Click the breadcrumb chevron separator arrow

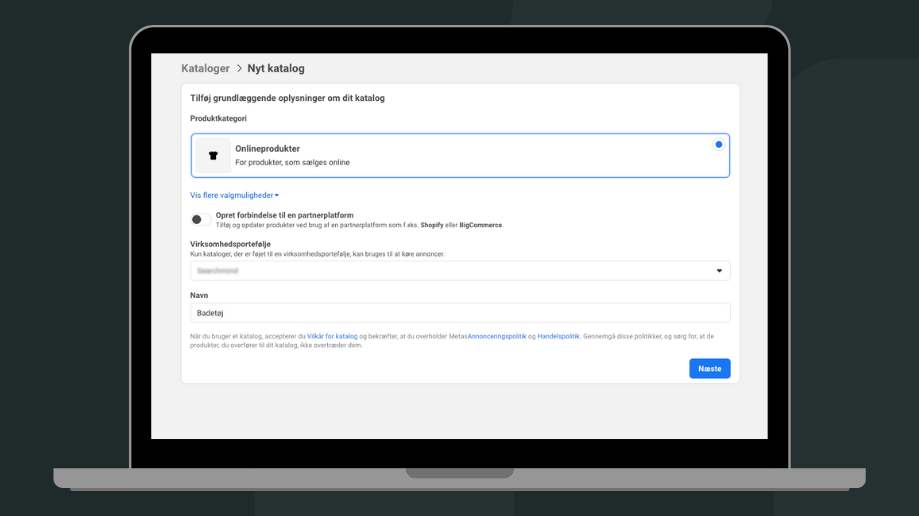tap(239, 69)
